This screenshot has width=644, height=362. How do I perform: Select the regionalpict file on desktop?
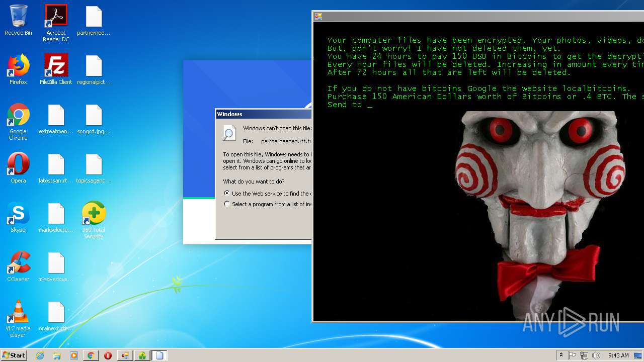click(94, 70)
